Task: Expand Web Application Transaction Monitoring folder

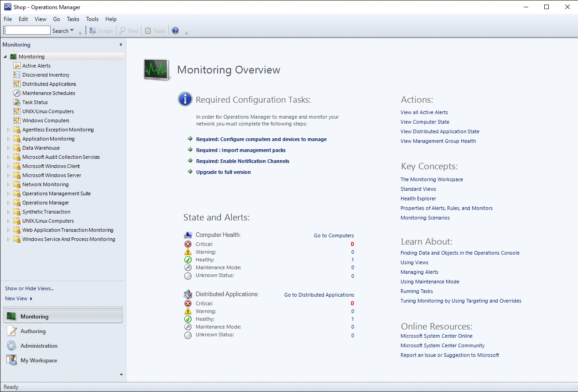Action: [x=8, y=230]
